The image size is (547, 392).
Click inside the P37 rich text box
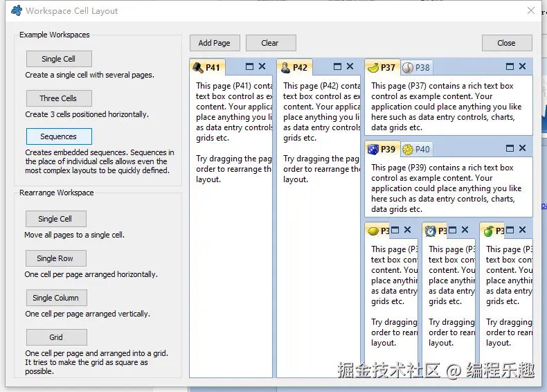pyautogui.click(x=449, y=105)
